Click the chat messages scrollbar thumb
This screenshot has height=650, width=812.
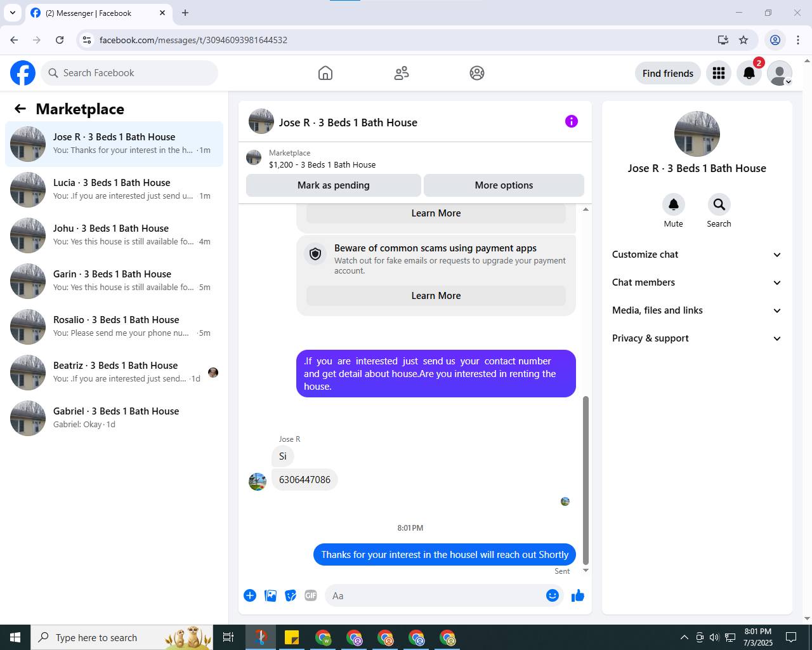coord(586,480)
